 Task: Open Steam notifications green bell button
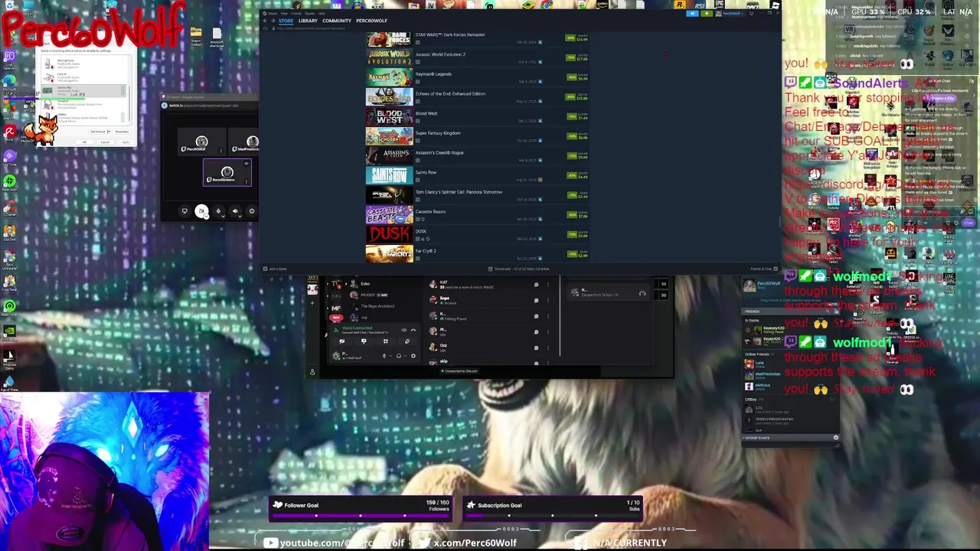[x=707, y=13]
